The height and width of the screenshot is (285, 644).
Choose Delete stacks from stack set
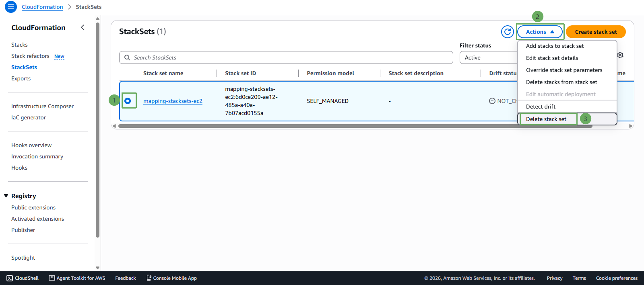(x=567, y=82)
